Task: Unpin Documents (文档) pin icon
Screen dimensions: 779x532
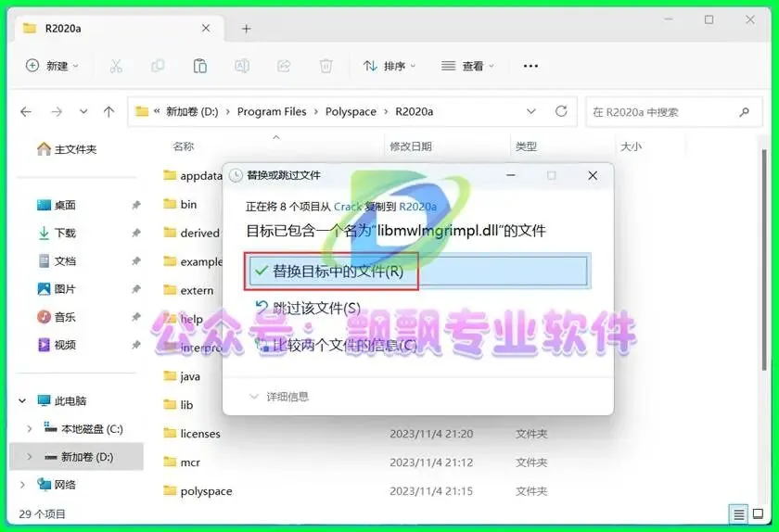Action: click(135, 261)
